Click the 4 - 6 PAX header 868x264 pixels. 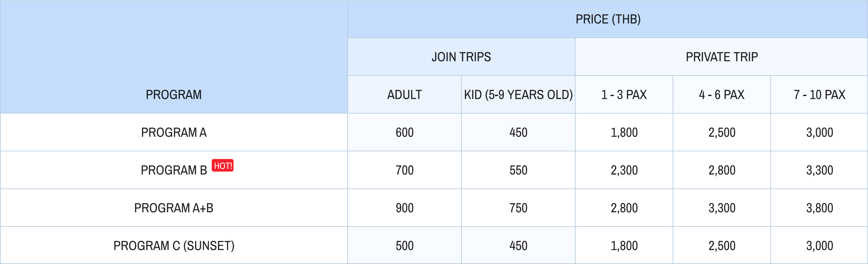click(x=722, y=94)
